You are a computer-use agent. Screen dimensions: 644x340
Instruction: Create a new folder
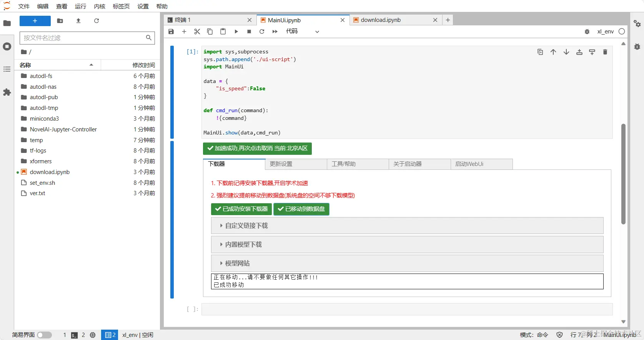(x=60, y=21)
